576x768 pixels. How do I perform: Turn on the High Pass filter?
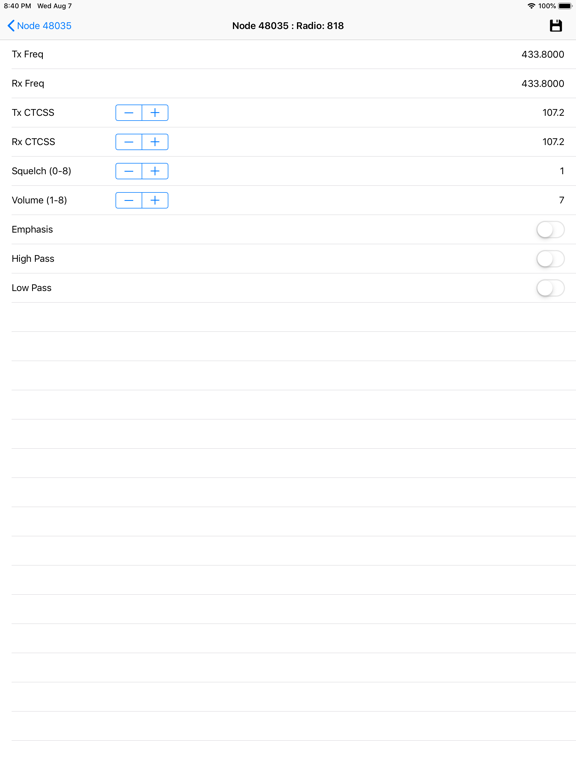pos(550,259)
